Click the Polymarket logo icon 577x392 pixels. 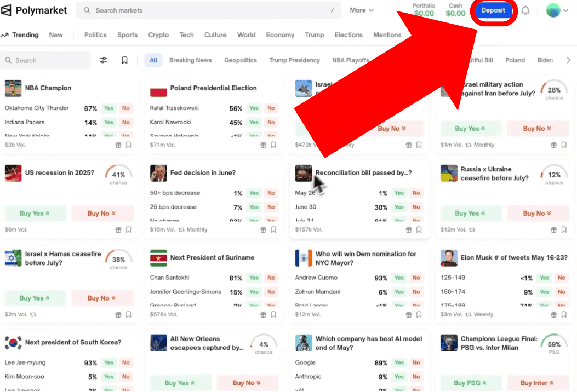(6, 10)
